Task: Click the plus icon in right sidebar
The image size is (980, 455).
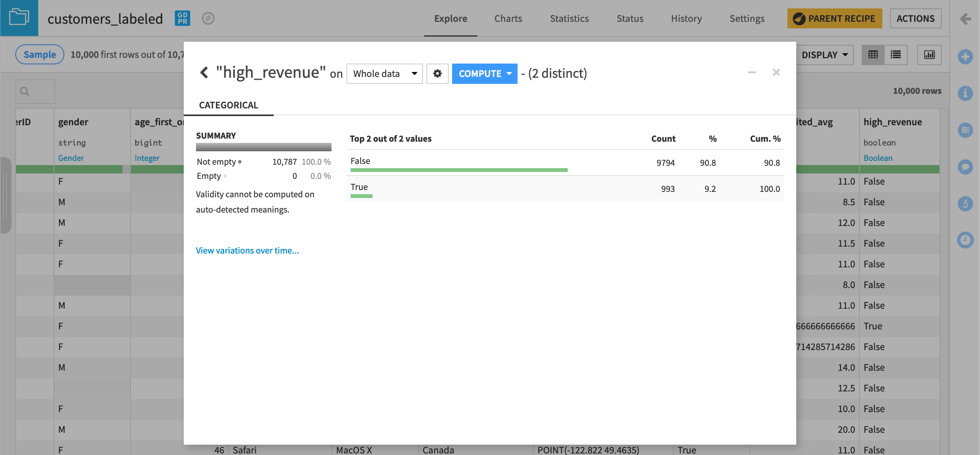Action: [x=965, y=57]
